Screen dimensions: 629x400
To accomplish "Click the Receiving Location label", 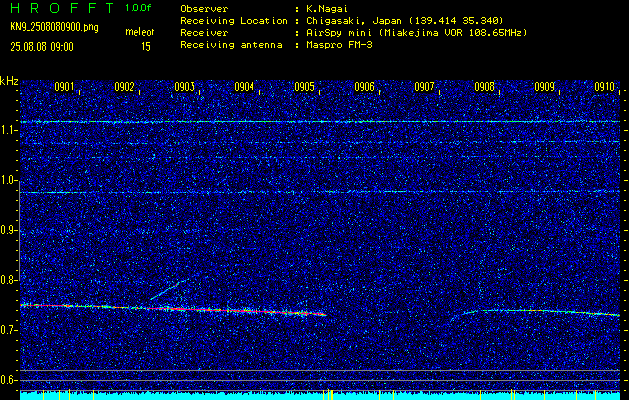I will 234,21.
